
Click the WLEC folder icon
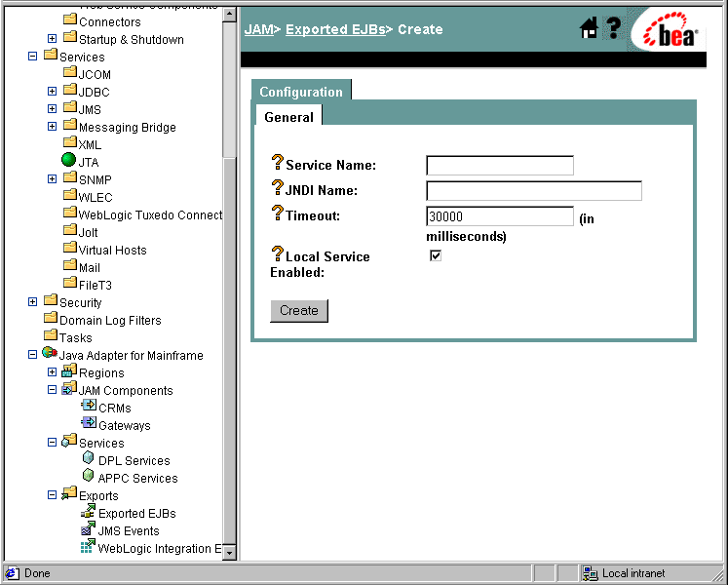pyautogui.click(x=69, y=194)
